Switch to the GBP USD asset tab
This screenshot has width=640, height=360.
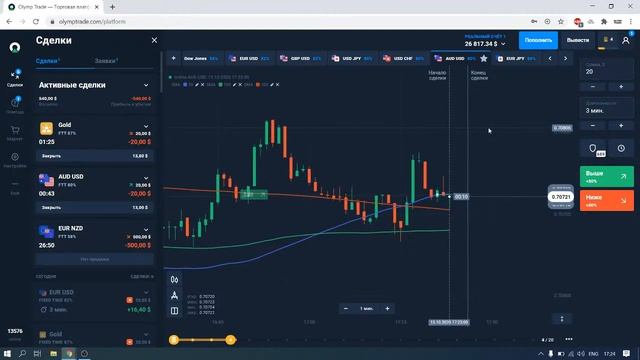(301, 58)
